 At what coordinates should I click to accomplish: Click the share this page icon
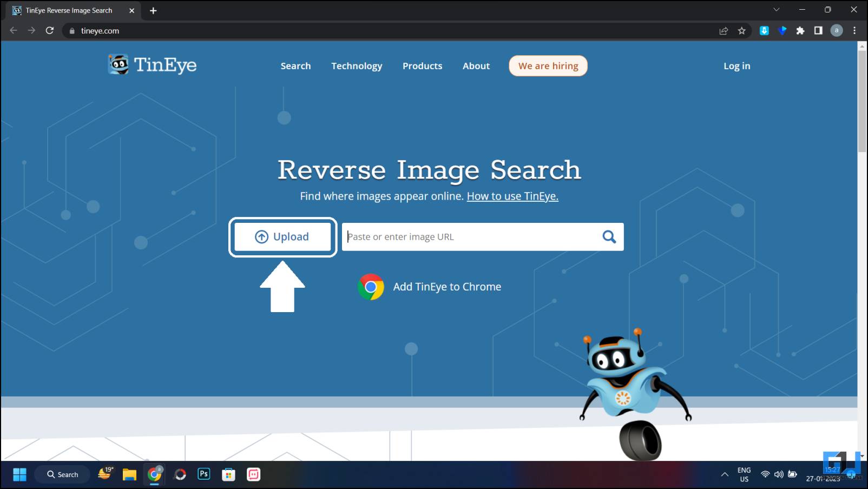tap(724, 31)
